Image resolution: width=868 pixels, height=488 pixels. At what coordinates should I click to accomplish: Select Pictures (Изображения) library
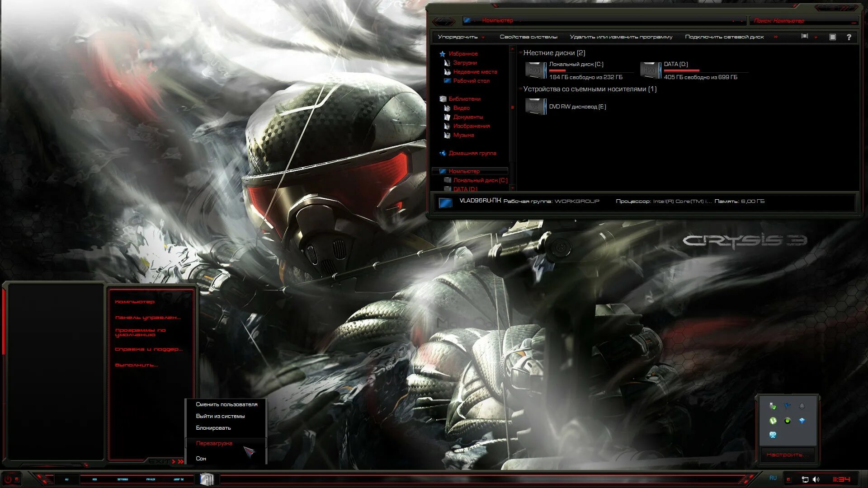coord(472,126)
